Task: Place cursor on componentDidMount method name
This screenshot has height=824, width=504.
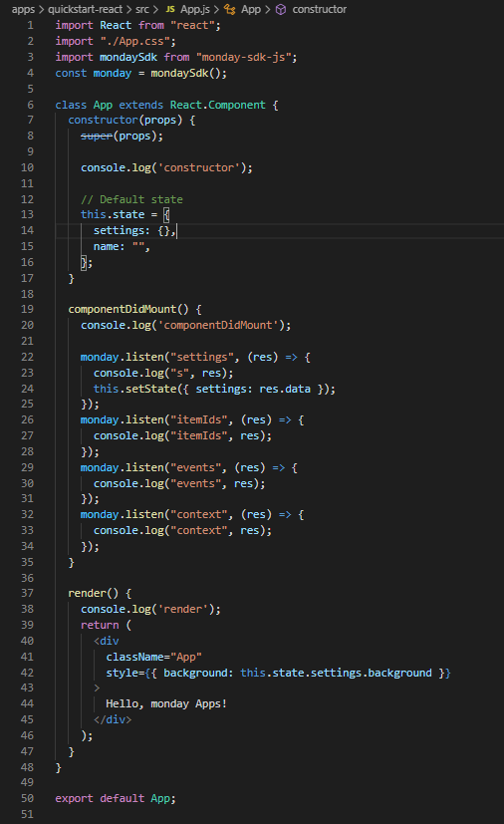Action: (x=122, y=309)
